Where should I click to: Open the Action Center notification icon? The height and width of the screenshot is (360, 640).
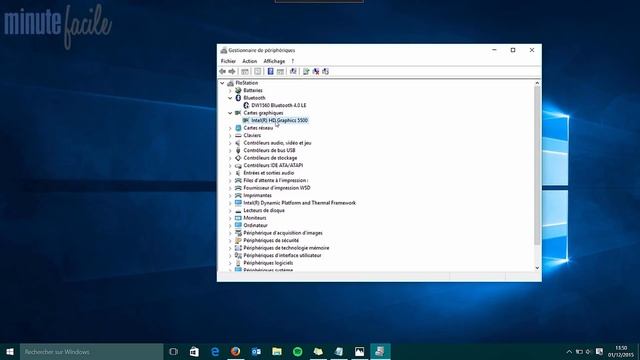(599, 351)
